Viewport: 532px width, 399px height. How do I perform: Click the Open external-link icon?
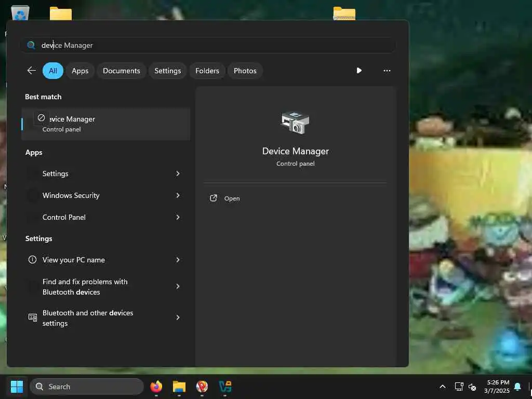214,198
